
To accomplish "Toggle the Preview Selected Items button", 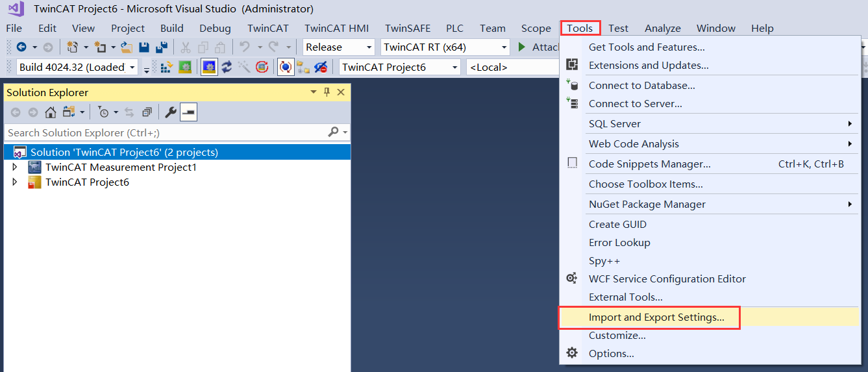I will coord(188,112).
